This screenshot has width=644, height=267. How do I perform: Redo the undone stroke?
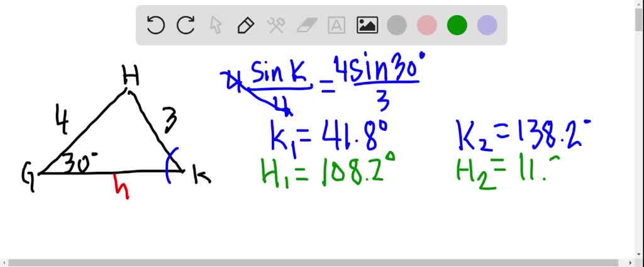[186, 26]
